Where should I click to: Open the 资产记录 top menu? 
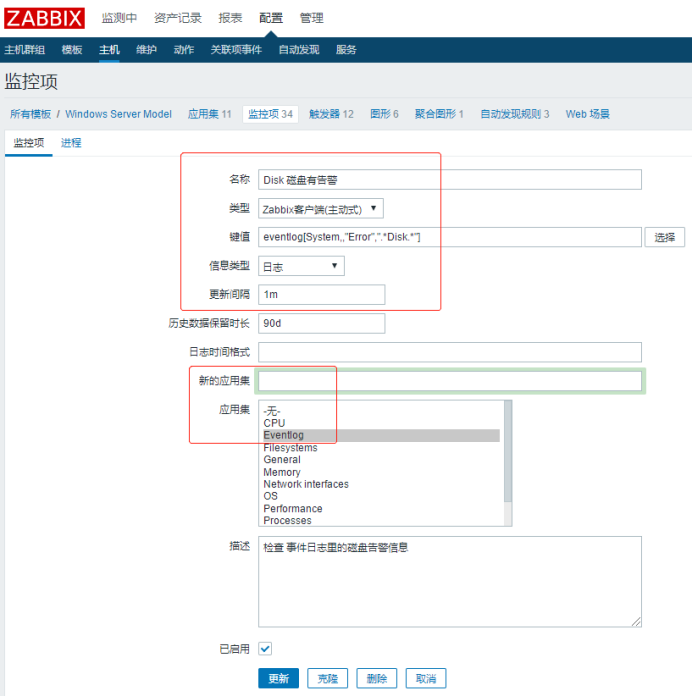coord(178,18)
